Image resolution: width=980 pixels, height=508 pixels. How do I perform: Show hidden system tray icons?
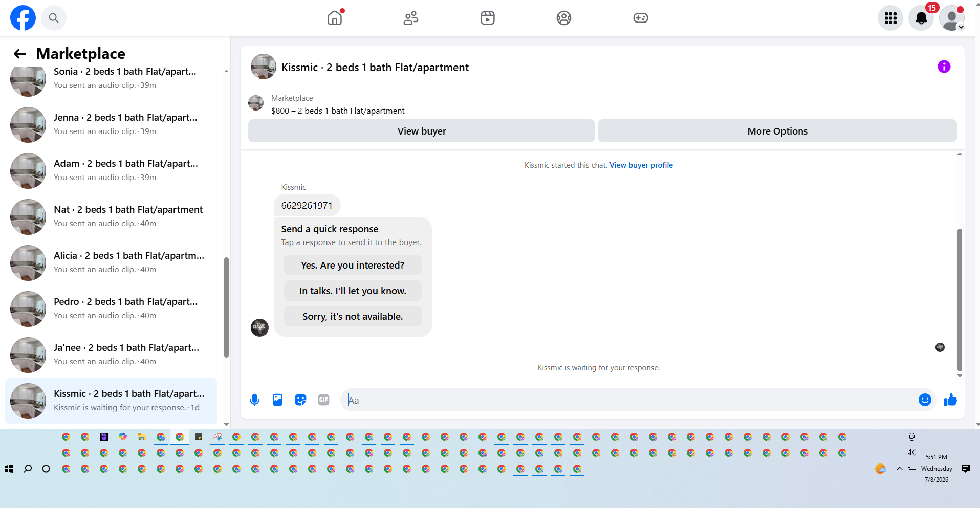899,469
